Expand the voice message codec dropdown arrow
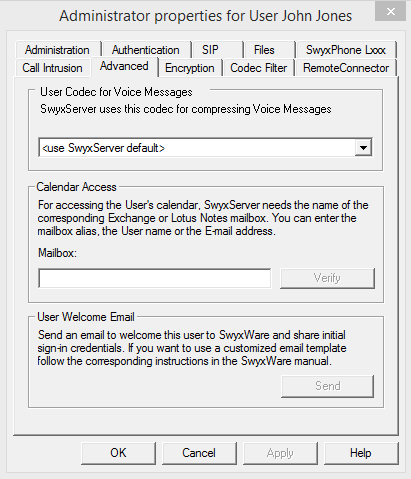411x479 pixels. coord(363,147)
